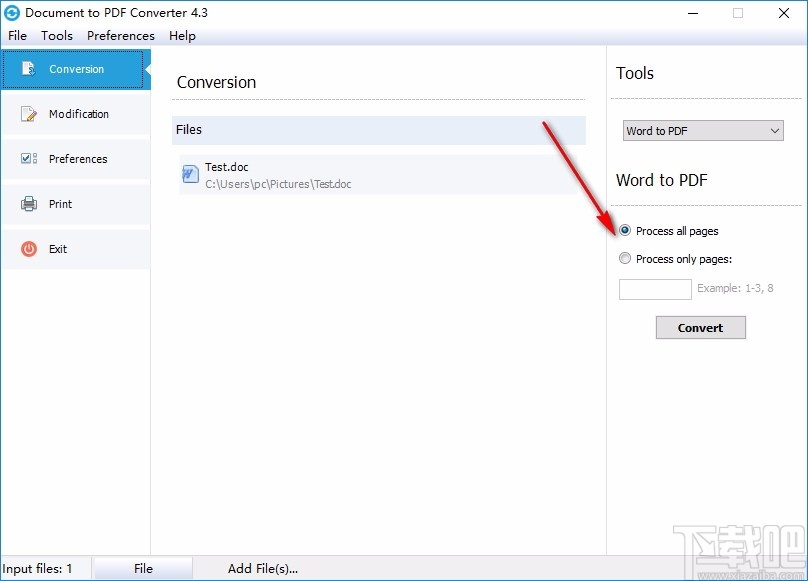The image size is (808, 581).
Task: Toggle the Process only pages radio off
Action: (625, 258)
